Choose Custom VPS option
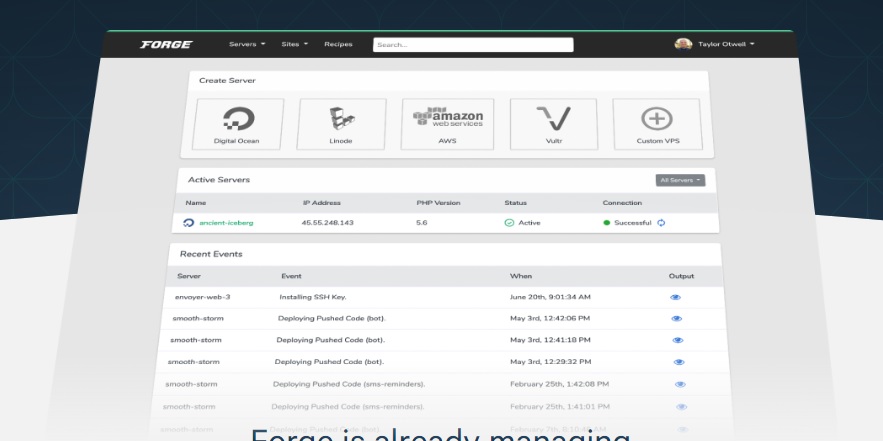Screen dimensions: 883x441 658,124
